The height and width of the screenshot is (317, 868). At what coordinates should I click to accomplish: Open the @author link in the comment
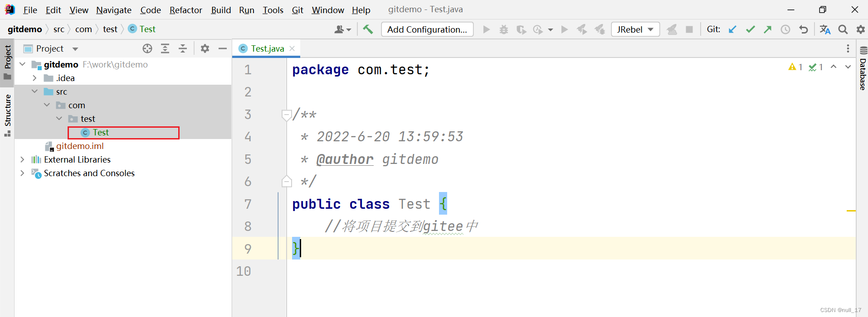[x=345, y=159]
